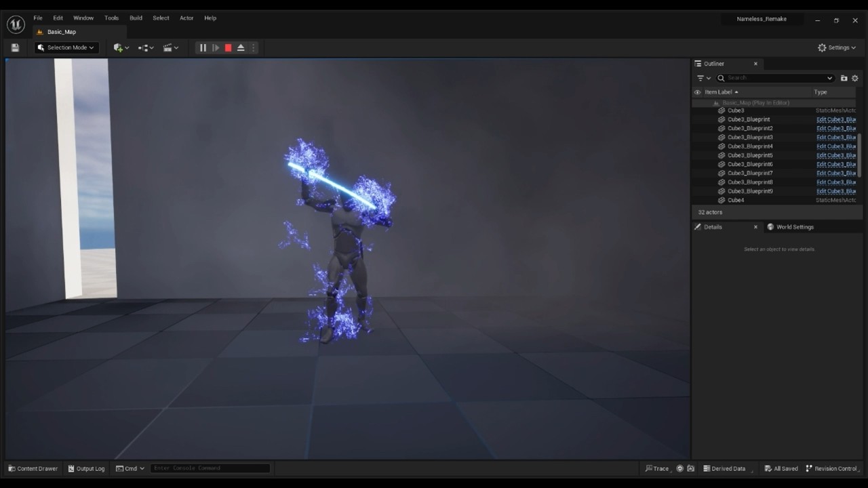Screen dimensions: 868x488
Task: Open the Cmd console type dropdown
Action: pyautogui.click(x=130, y=468)
